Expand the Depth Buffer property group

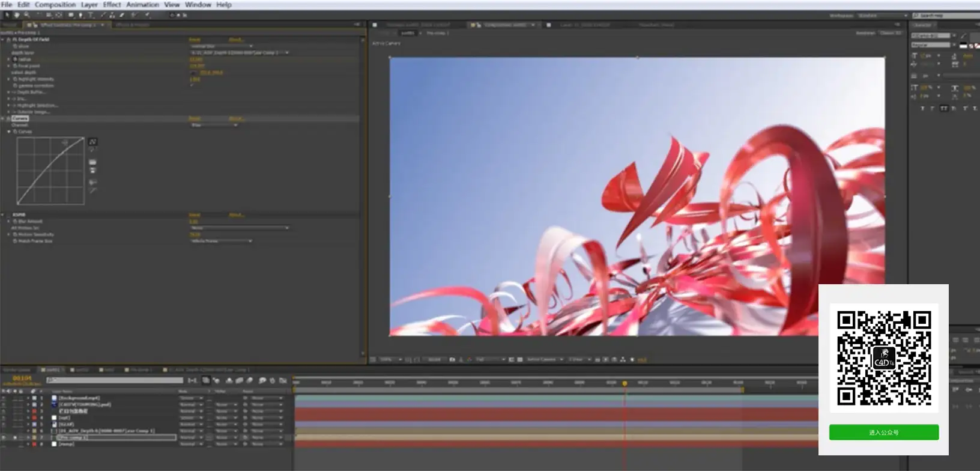coord(8,92)
